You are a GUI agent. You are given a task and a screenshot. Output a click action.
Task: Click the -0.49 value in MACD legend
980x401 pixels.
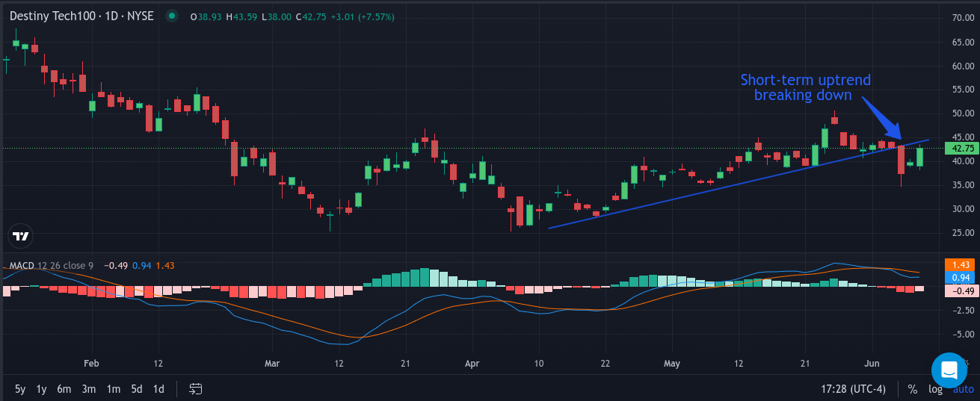[116, 265]
